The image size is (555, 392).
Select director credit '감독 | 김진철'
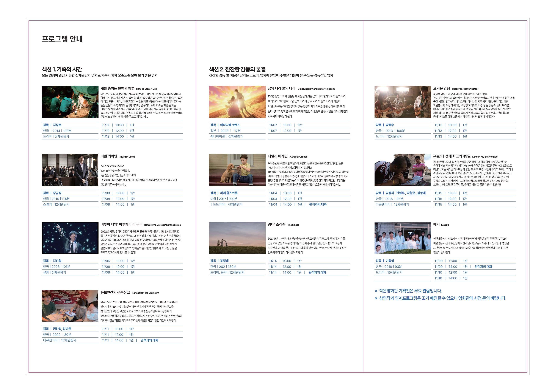tap(52, 261)
